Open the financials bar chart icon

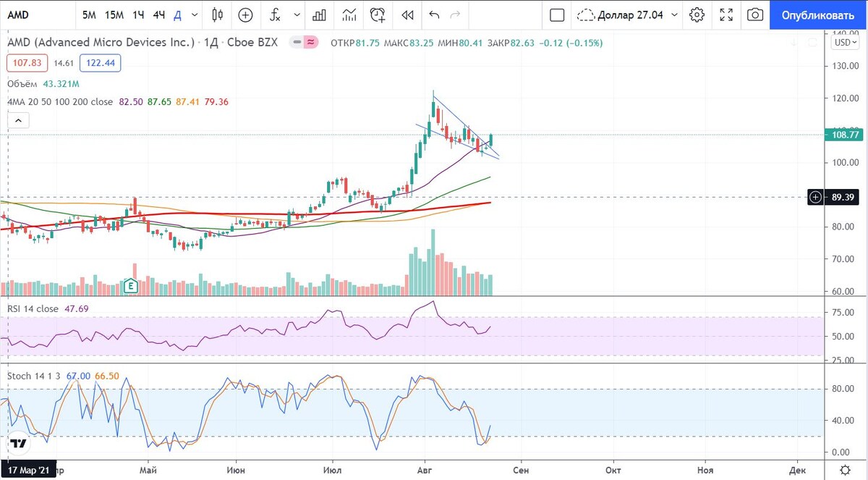click(x=319, y=14)
